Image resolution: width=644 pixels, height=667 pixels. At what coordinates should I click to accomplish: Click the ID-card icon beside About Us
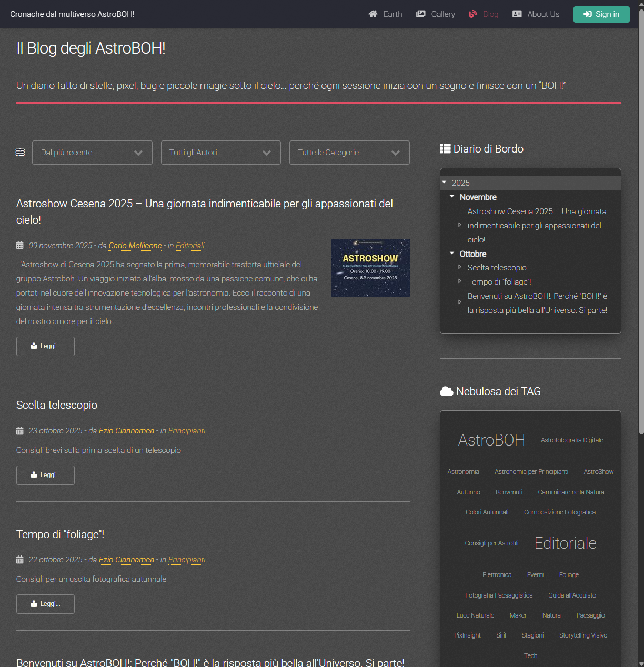[518, 14]
